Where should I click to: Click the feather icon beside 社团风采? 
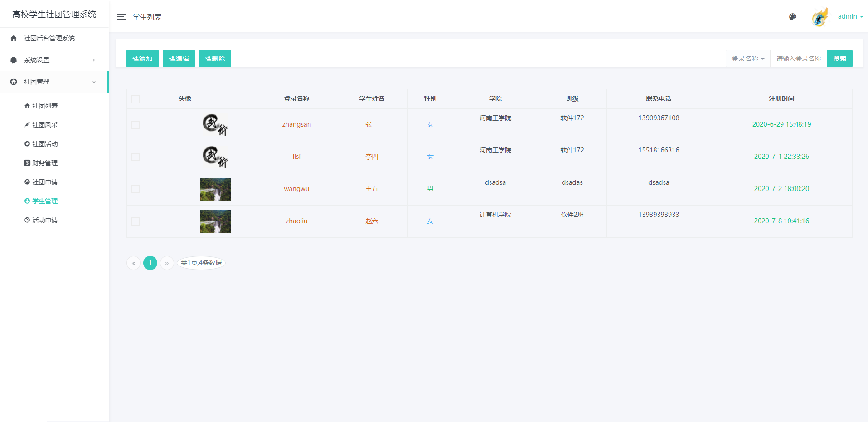(27, 125)
